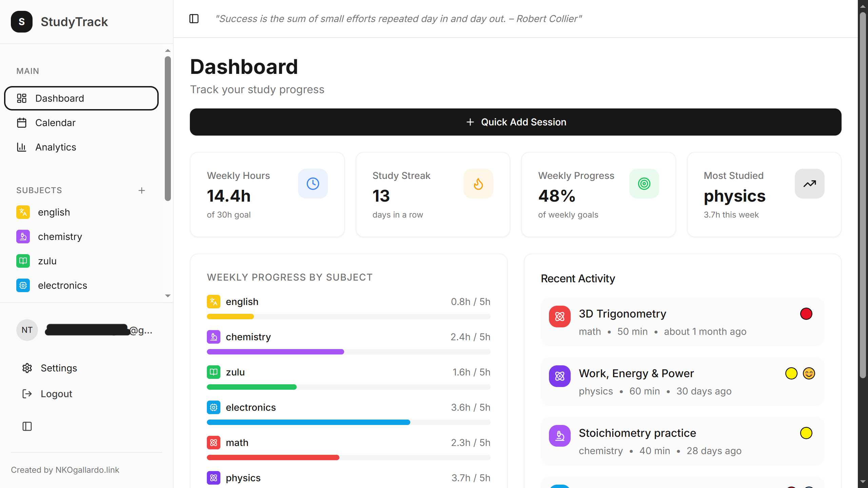The height and width of the screenshot is (488, 868).
Task: Click Quick Add Session button
Action: pos(515,122)
